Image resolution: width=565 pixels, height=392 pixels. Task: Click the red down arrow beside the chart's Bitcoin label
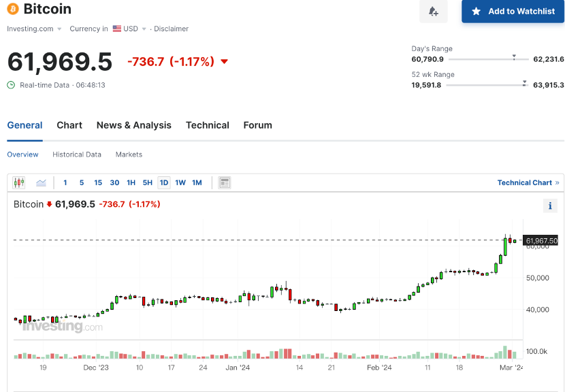pyautogui.click(x=50, y=204)
